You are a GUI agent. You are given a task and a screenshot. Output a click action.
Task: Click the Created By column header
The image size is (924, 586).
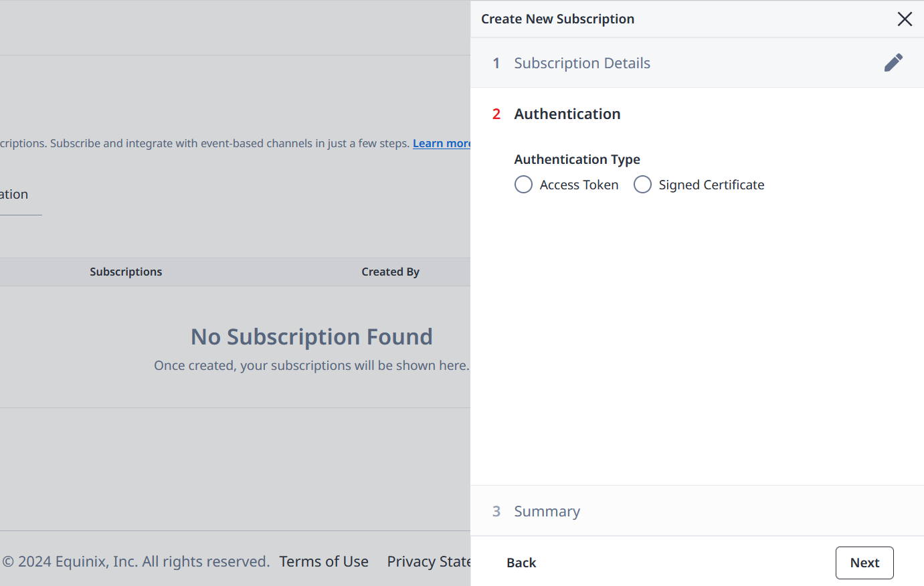tap(390, 272)
